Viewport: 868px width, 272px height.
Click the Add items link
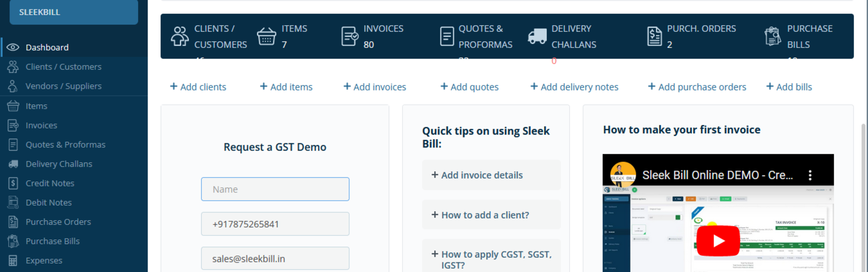(x=286, y=87)
